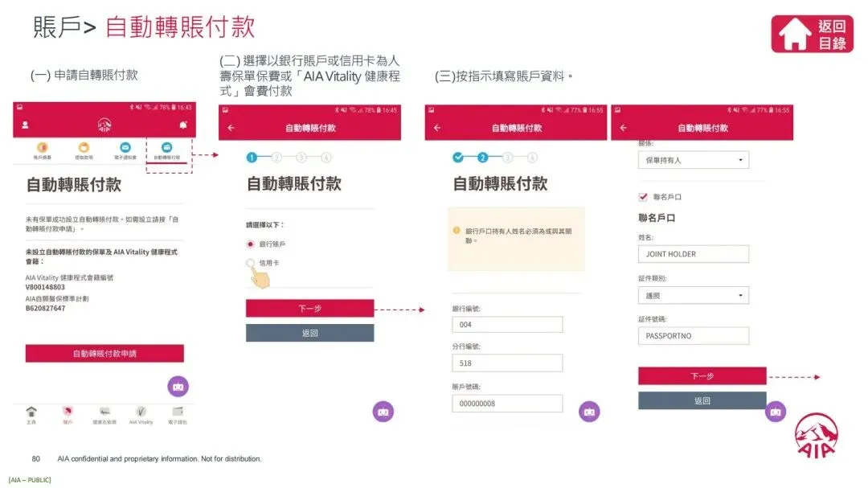
Task: Open the profile icon in first phone header
Action: click(x=25, y=125)
